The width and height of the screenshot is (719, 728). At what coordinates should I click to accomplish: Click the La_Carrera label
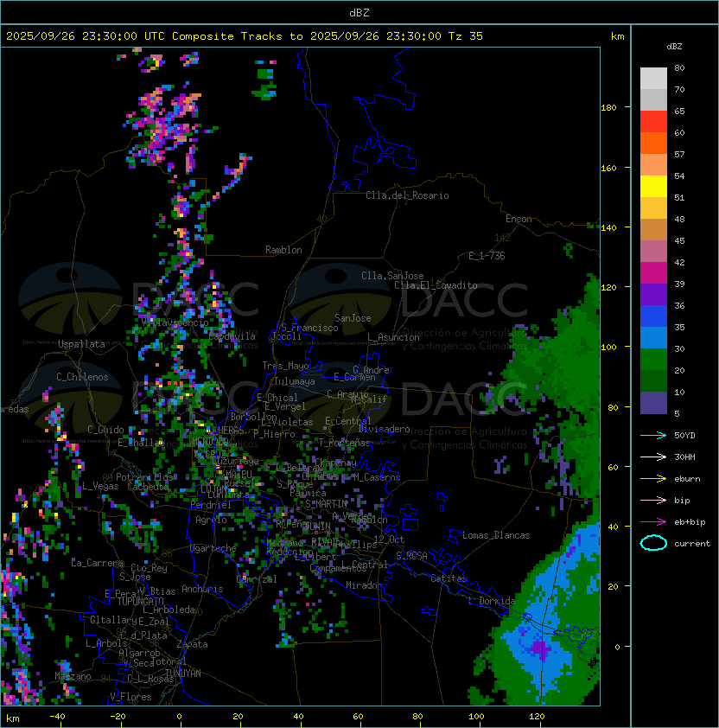(97, 563)
